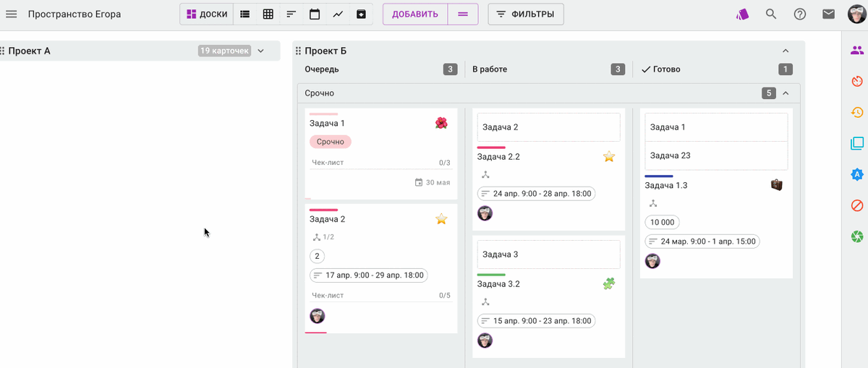This screenshot has width=868, height=368.
Task: Open search with magnifier icon
Action: click(x=771, y=14)
